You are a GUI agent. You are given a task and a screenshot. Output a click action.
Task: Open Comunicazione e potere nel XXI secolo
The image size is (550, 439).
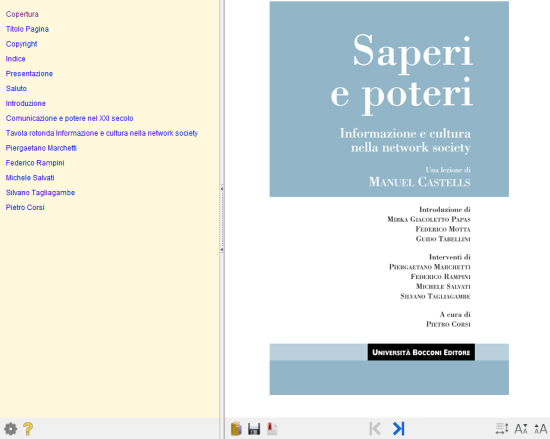[69, 118]
